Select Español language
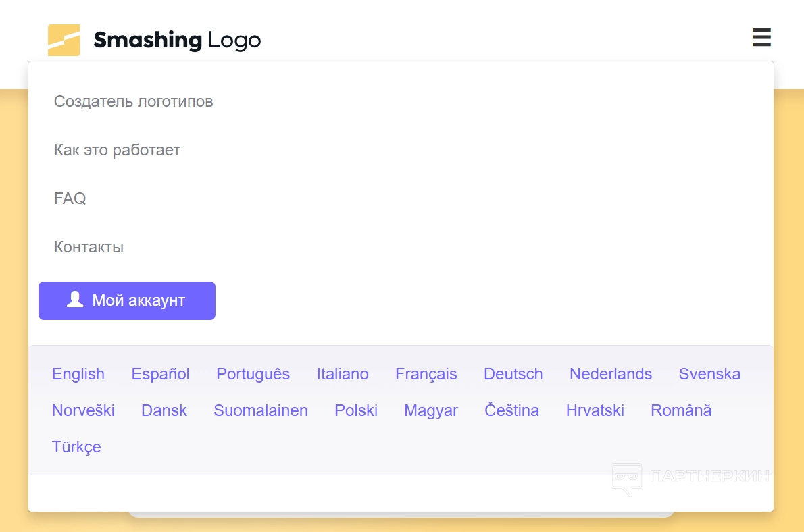The image size is (804, 532). 161,374
